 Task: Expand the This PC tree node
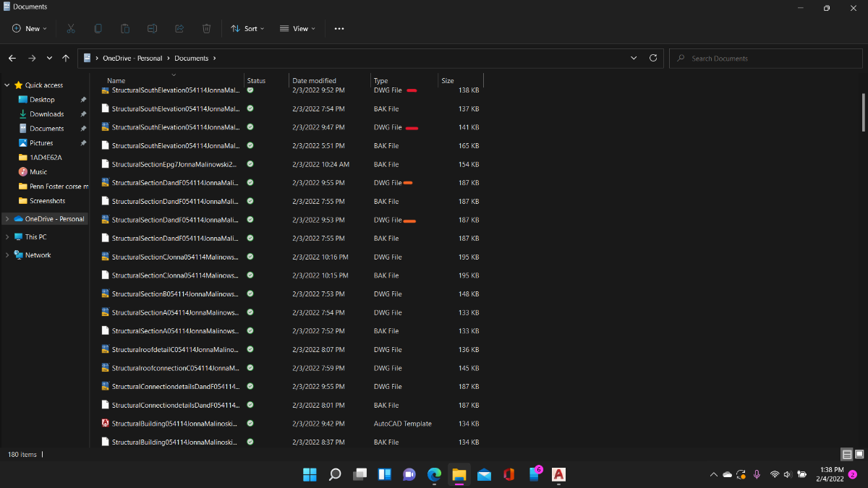click(7, 237)
